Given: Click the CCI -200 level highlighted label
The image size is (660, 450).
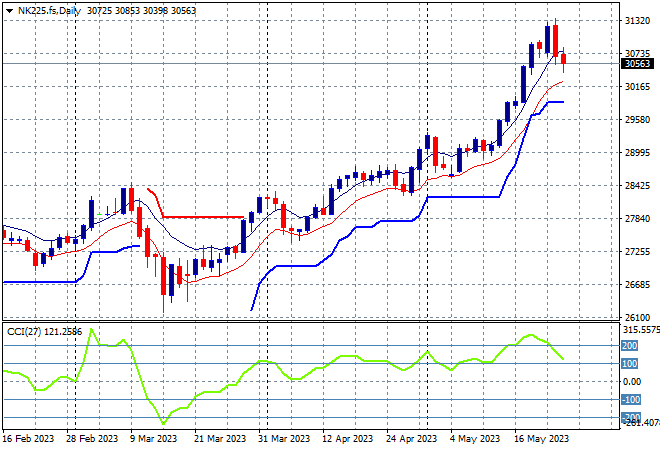Looking at the screenshot, I should [631, 417].
